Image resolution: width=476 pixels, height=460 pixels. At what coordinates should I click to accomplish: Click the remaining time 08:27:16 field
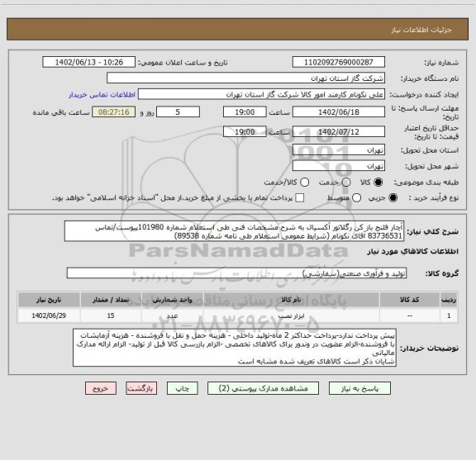coord(114,112)
